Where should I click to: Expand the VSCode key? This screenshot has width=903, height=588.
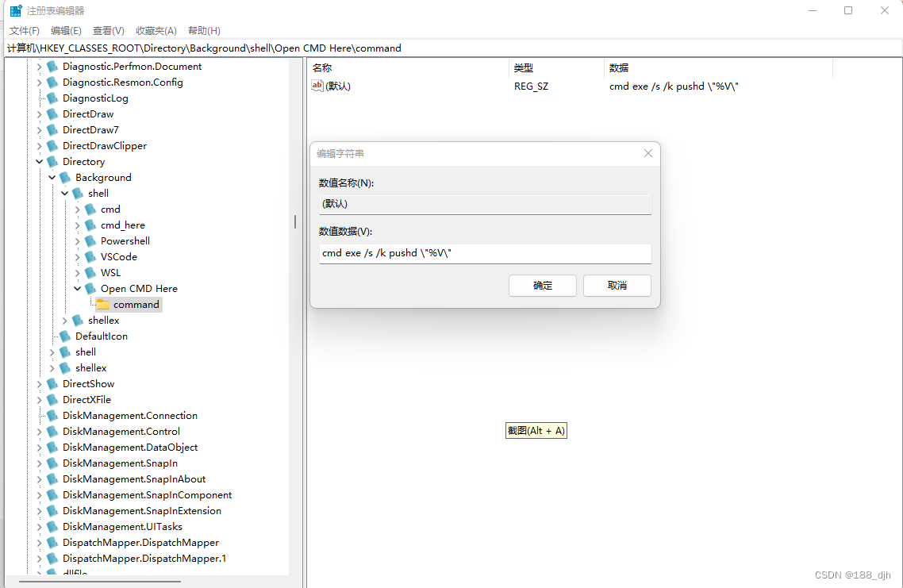(x=77, y=256)
